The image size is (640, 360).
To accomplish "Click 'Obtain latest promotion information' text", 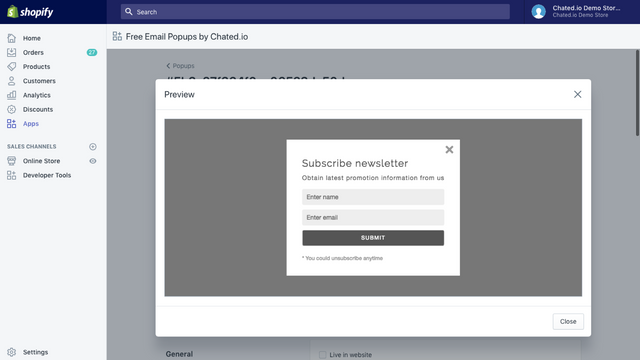I will tap(373, 178).
